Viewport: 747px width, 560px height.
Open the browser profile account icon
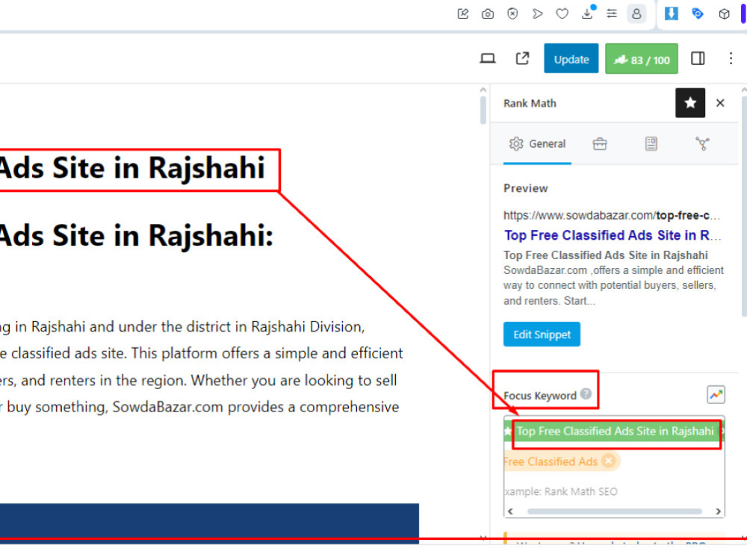point(636,13)
